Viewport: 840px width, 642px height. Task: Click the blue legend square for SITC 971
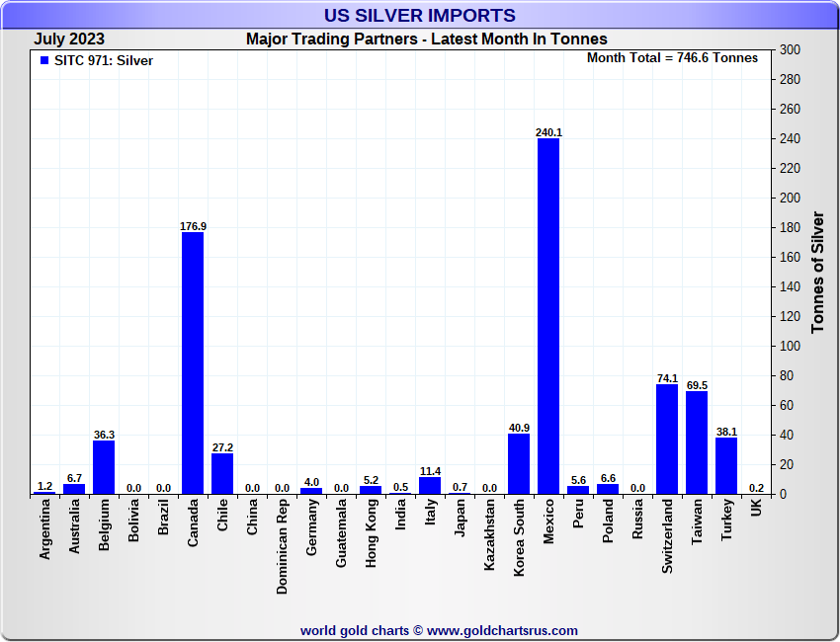43,60
